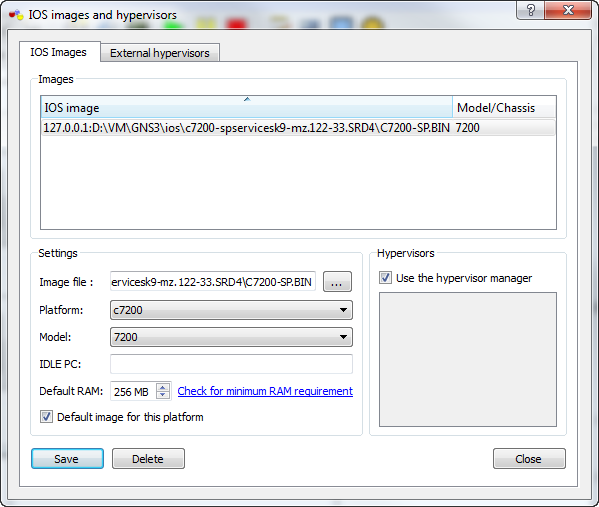This screenshot has width=599, height=507.
Task: Toggle Use the hypervisor manager checkbox
Action: coord(385,277)
